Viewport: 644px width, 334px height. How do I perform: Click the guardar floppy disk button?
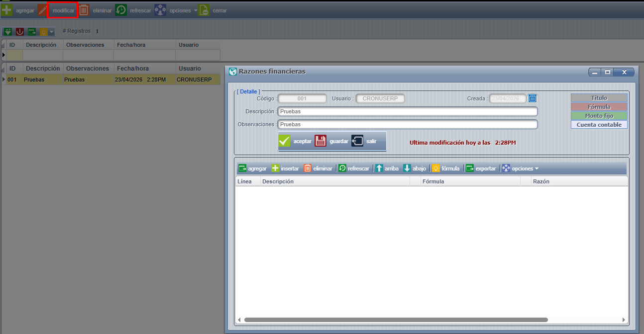[x=331, y=141]
